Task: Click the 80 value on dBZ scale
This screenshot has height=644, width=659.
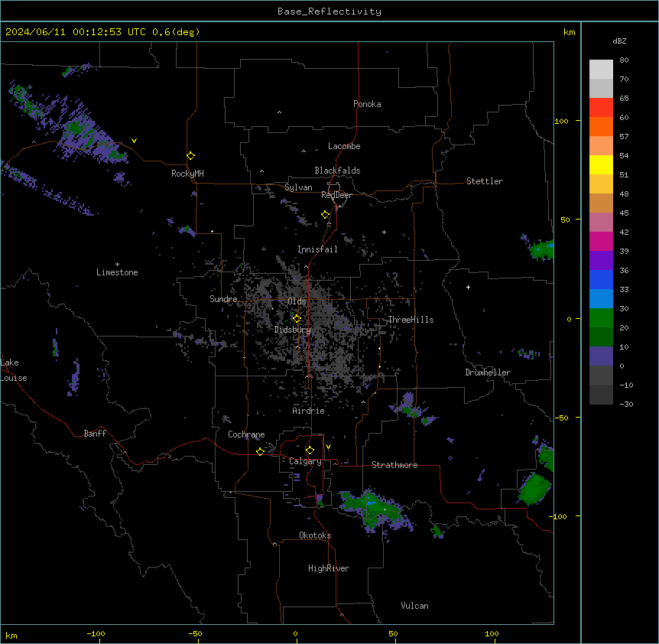Action: (x=624, y=60)
